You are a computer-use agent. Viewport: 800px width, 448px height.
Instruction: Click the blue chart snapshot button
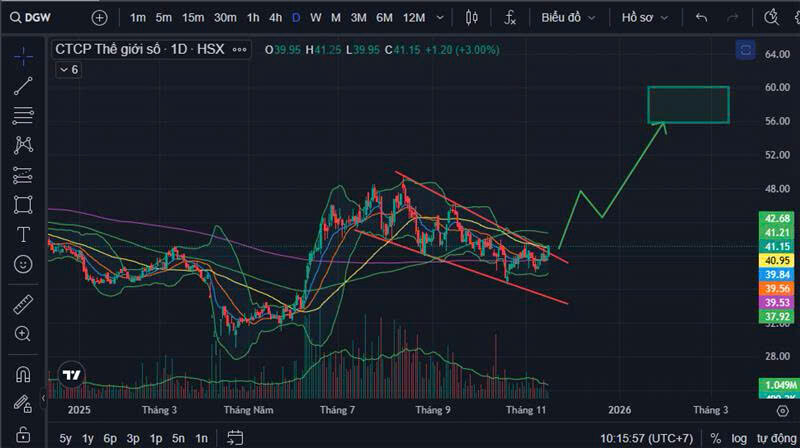point(745,50)
